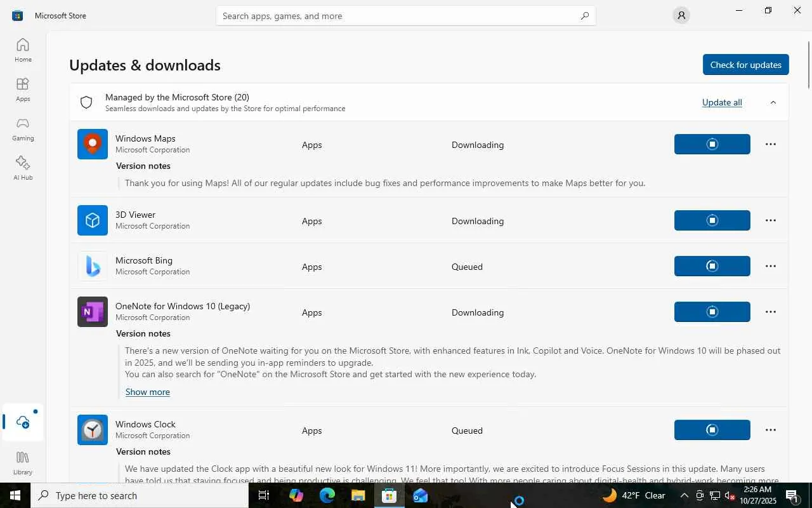Image resolution: width=812 pixels, height=508 pixels.
Task: Select the Windows Clock title text
Action: [145, 424]
